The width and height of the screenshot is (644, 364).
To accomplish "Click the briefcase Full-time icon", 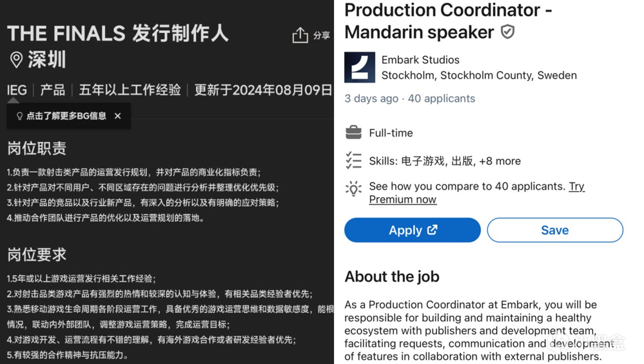I will click(354, 133).
